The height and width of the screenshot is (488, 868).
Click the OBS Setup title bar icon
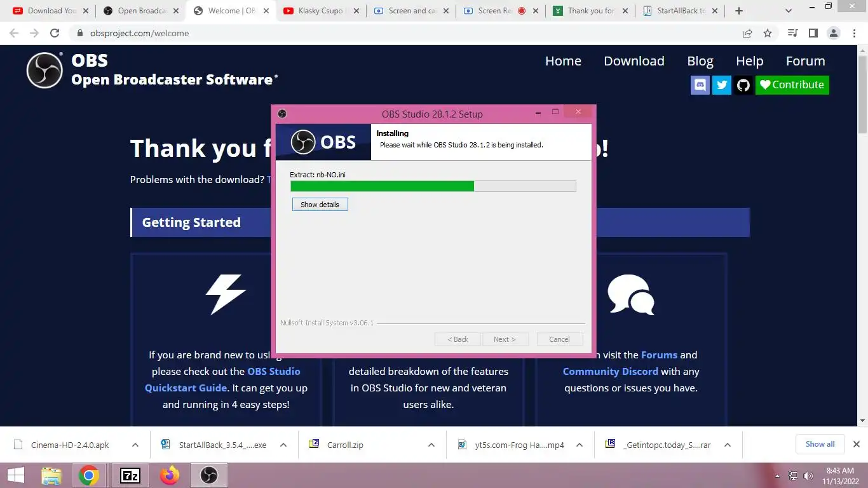(282, 114)
